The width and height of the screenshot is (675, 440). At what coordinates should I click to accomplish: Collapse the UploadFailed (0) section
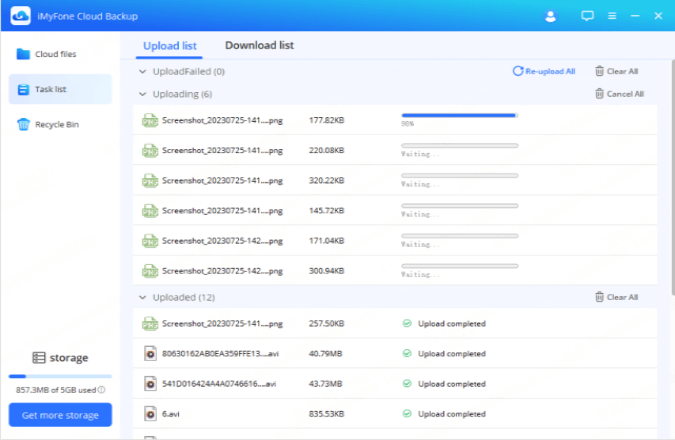coord(142,71)
